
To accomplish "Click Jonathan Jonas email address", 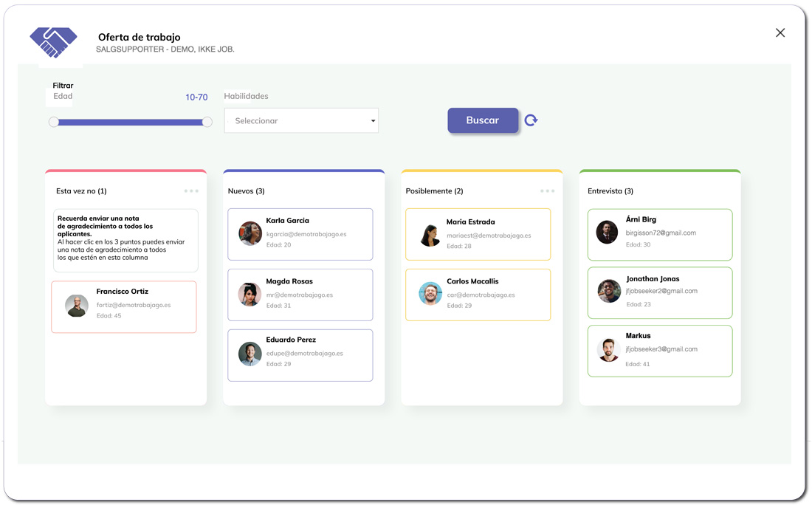I will 661,291.
